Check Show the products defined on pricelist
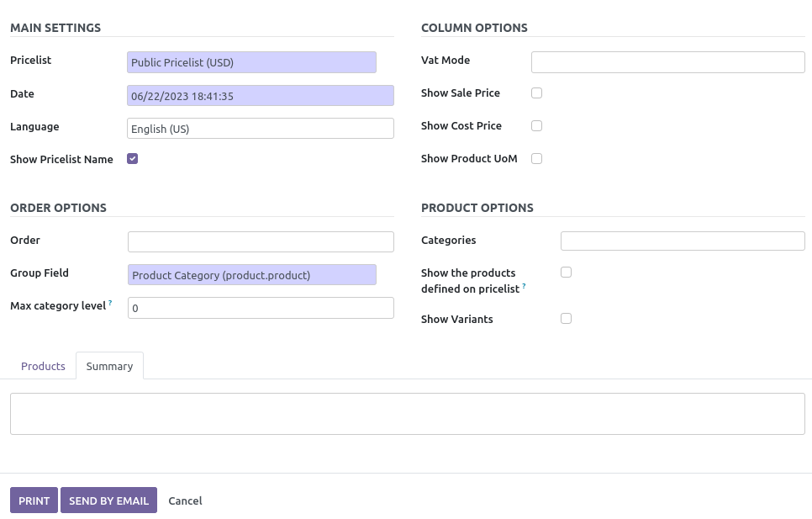 (566, 272)
